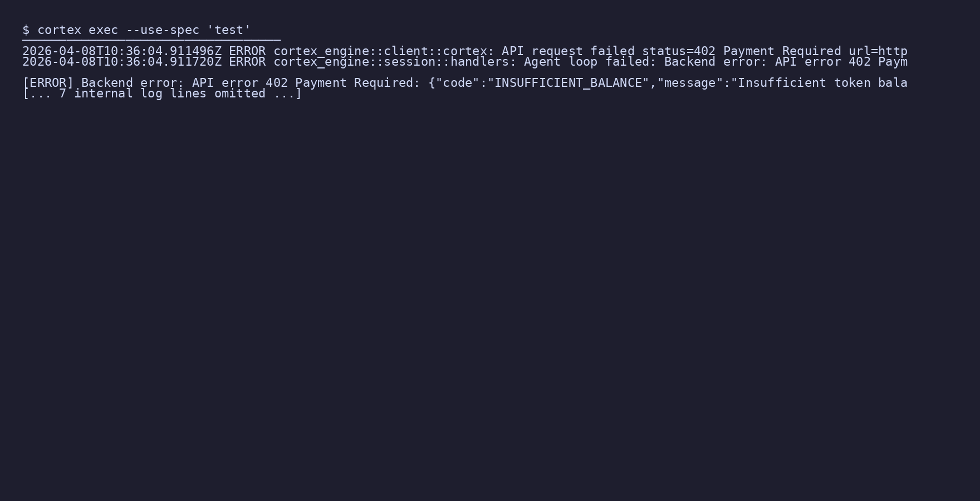
Task: Click timestamp 2026-04-08T10:36:04.911720Z
Action: pos(122,62)
